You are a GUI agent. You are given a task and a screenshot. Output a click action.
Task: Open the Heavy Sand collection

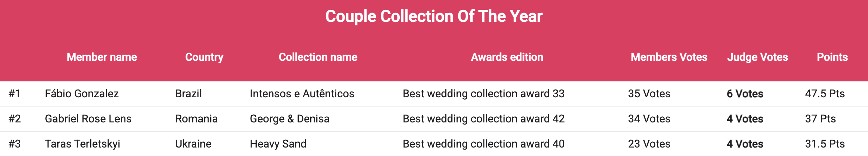(x=278, y=144)
